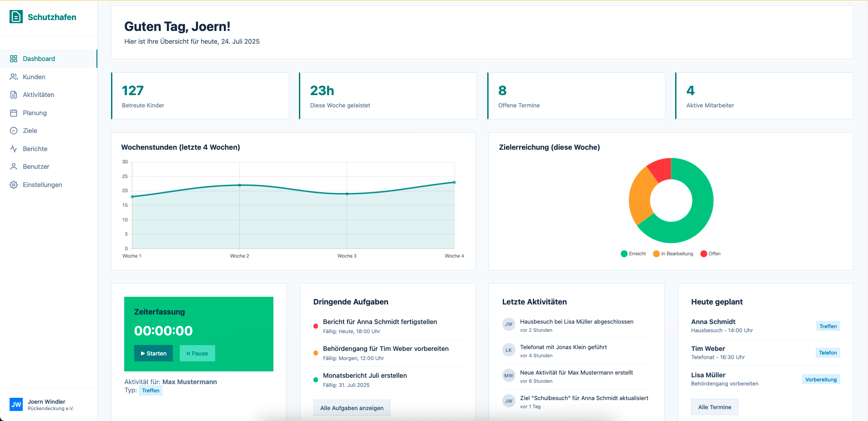Show all tasks with Alle Aufgaben anzeigen
The width and height of the screenshot is (868, 421).
coord(352,408)
